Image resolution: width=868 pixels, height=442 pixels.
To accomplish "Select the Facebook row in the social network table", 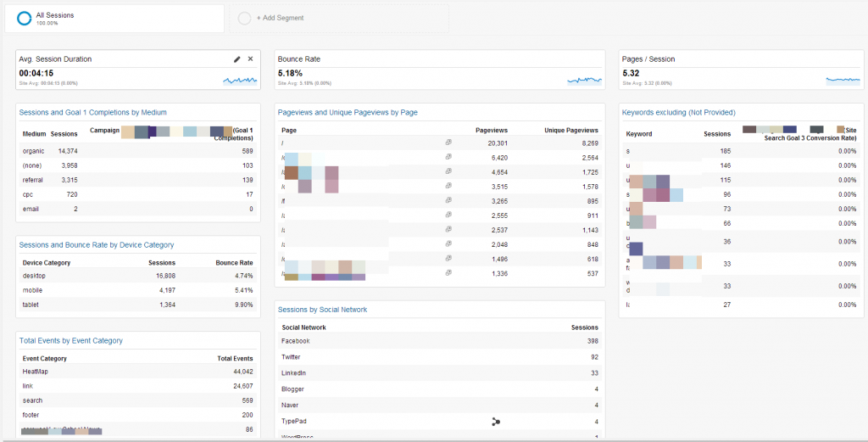I will 296,341.
